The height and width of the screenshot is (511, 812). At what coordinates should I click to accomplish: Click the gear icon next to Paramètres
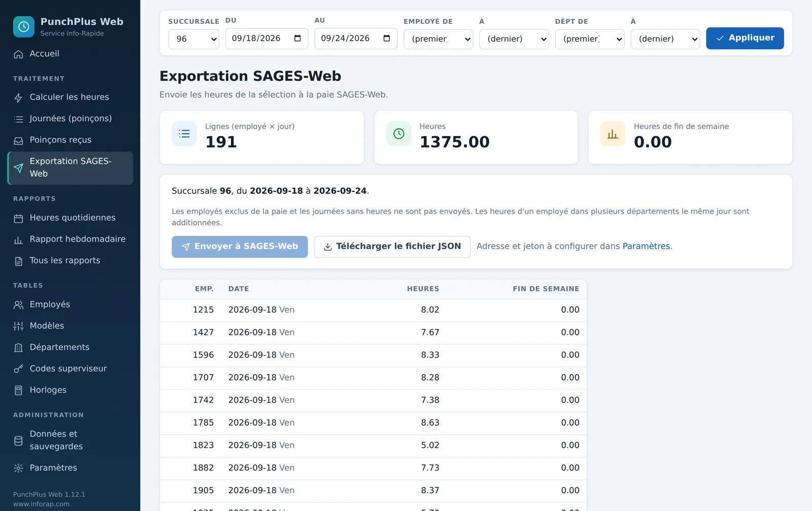click(x=18, y=468)
